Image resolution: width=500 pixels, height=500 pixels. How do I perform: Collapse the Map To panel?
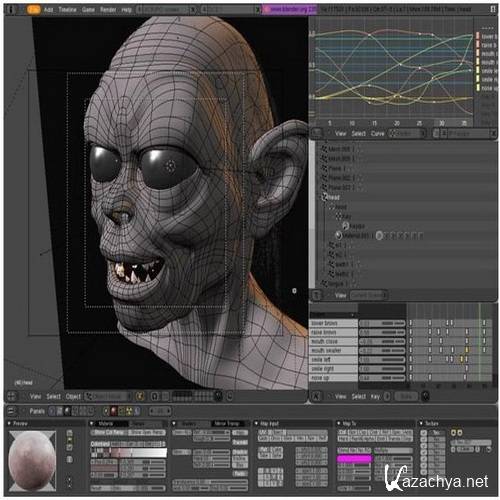pos(339,424)
